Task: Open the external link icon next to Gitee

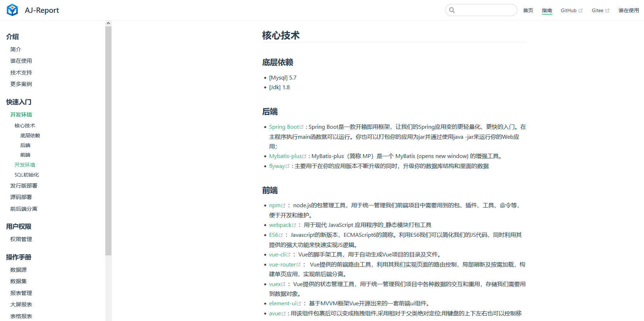Action: tap(608, 10)
